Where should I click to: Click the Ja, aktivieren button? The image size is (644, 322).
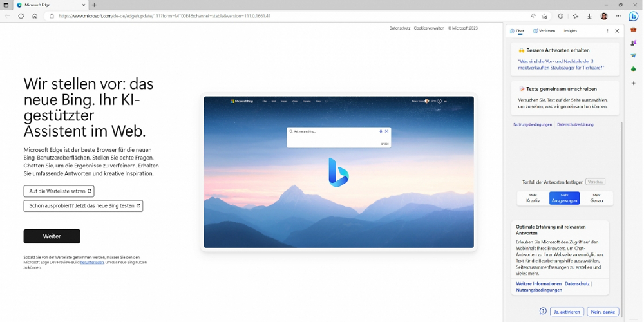[567, 312]
